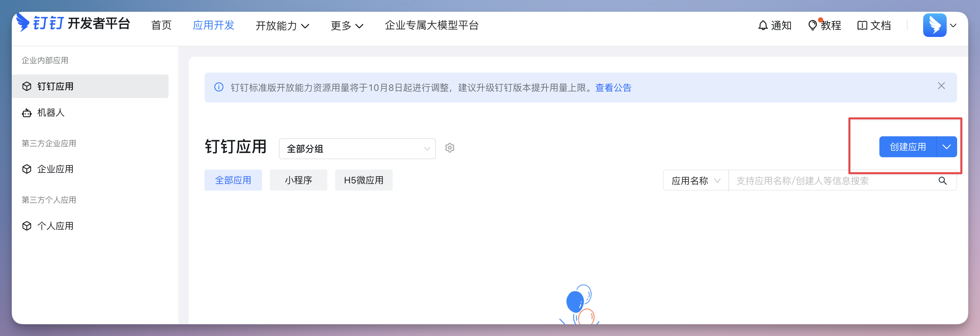
Task: Select 应用开发 in the top navigation
Action: click(213, 25)
